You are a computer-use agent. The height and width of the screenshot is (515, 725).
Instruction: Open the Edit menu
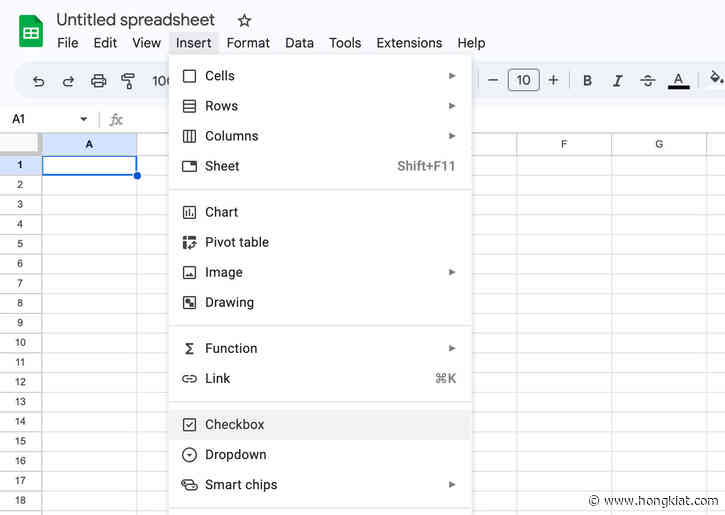pyautogui.click(x=105, y=43)
